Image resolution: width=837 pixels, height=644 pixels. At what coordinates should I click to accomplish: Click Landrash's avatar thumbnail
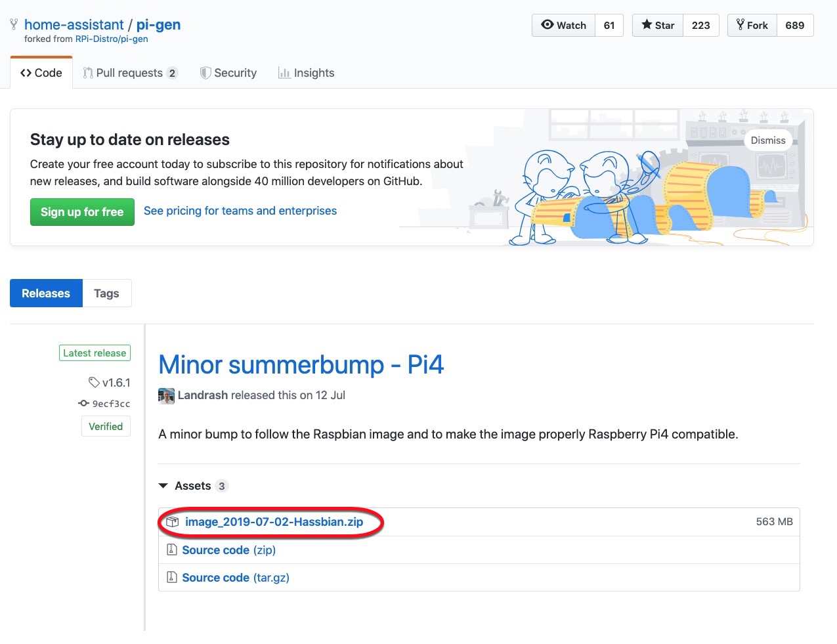coord(166,396)
